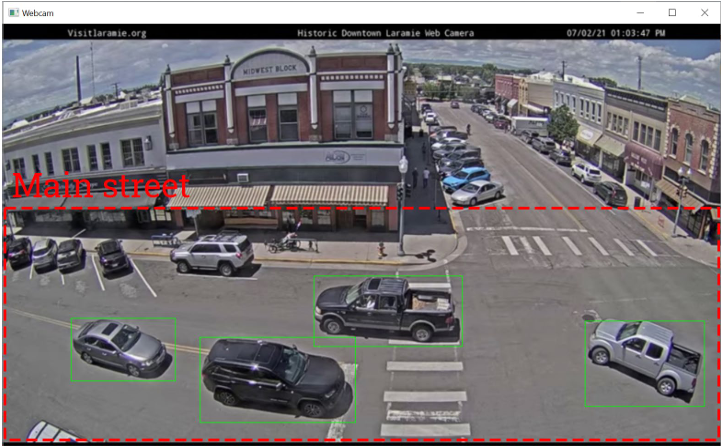Click the Webcam title bar text

(40, 12)
